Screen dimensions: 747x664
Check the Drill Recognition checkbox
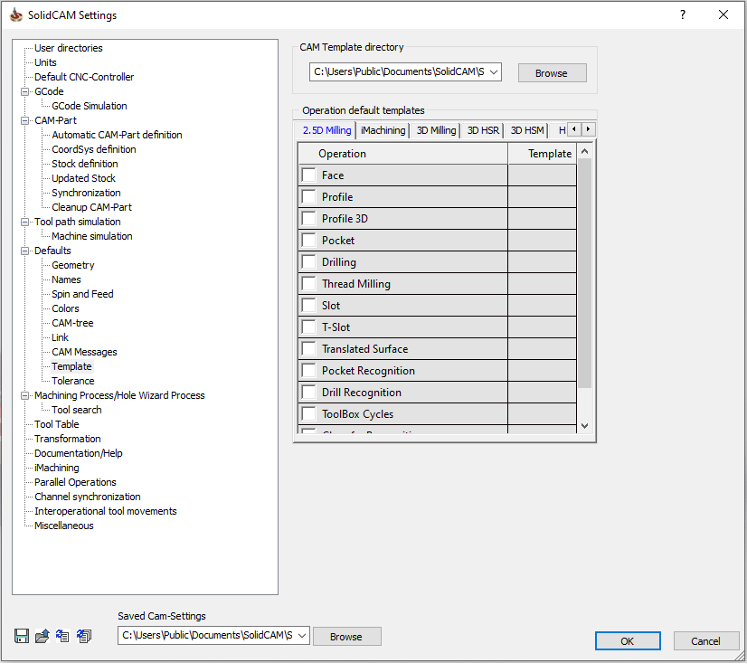309,392
